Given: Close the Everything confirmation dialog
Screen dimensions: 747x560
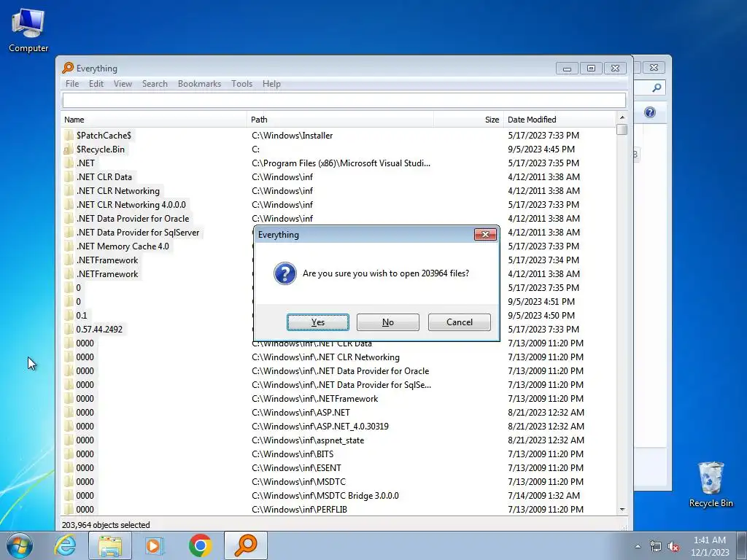Looking at the screenshot, I should pos(485,234).
